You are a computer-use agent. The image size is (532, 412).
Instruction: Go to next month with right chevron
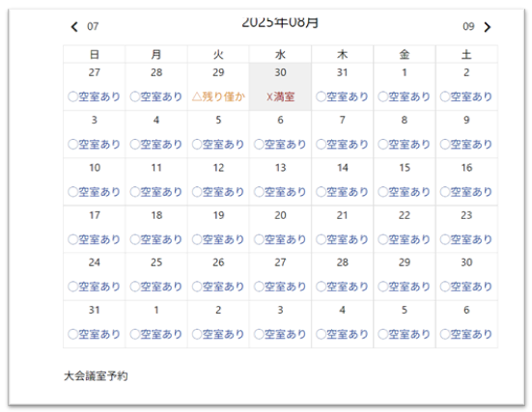pyautogui.click(x=488, y=27)
